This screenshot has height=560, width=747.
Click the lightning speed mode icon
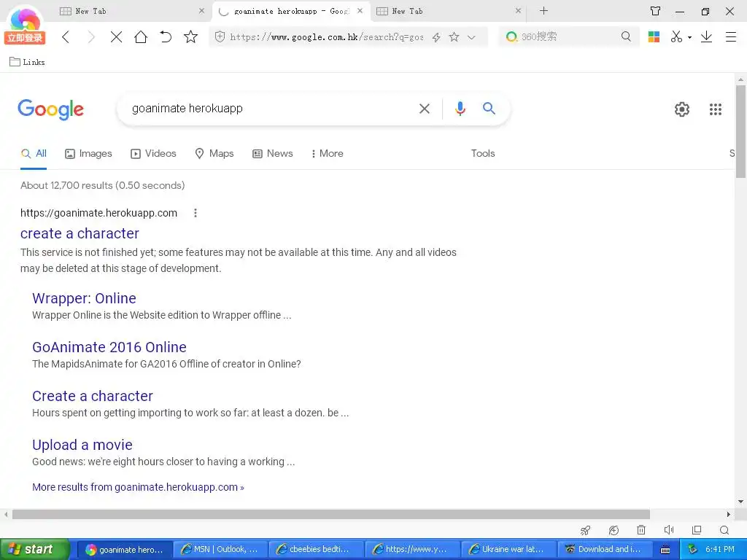coord(436,37)
